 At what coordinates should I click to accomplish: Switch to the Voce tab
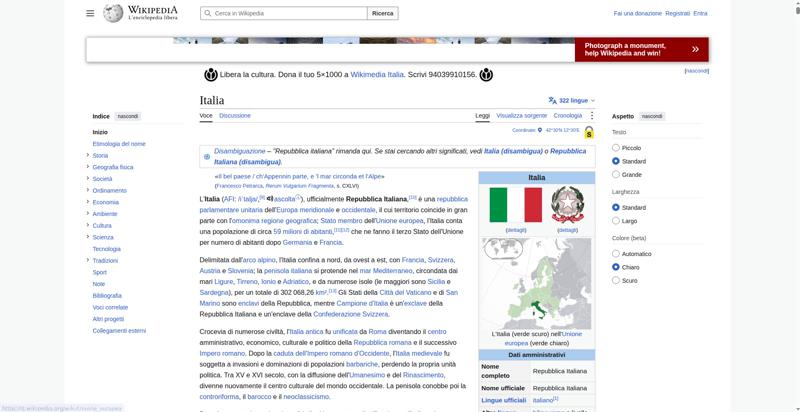click(206, 116)
